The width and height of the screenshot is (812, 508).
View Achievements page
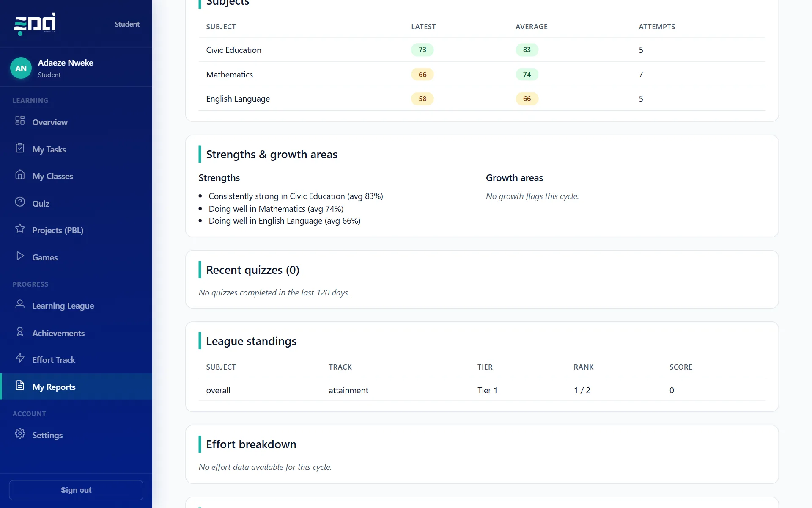(76, 333)
